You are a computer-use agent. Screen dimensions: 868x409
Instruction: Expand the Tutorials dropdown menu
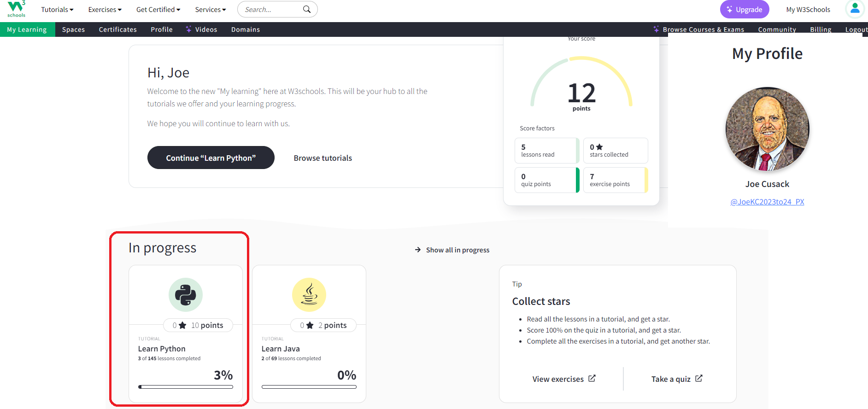pyautogui.click(x=57, y=10)
